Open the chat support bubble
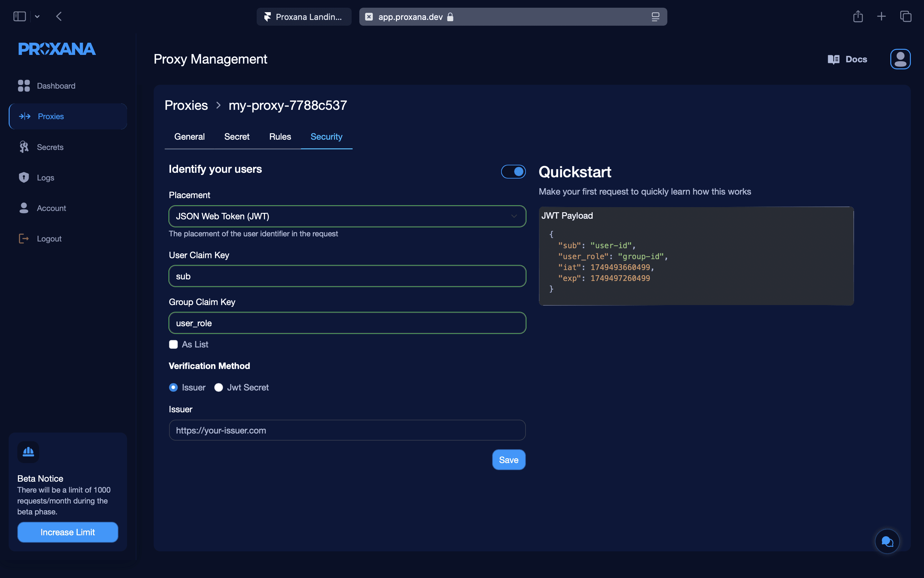Image resolution: width=924 pixels, height=578 pixels. 887,541
